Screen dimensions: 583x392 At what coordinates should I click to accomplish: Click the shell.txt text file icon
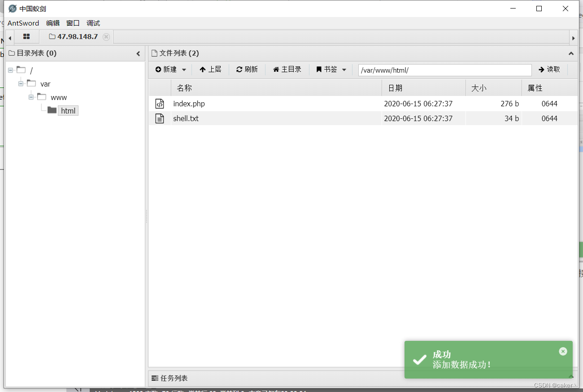[x=160, y=118]
